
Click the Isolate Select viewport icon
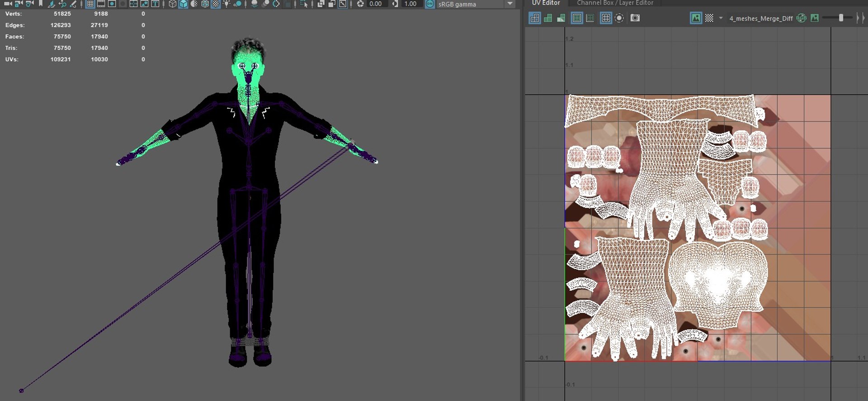tap(304, 4)
